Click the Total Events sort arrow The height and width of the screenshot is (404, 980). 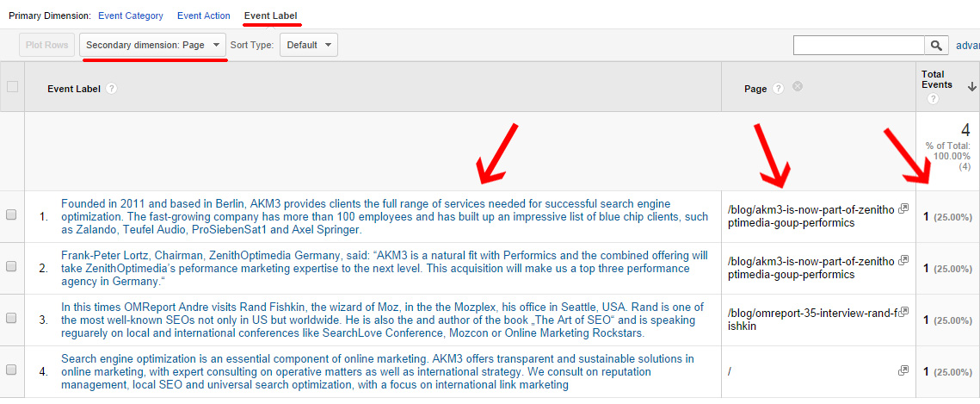click(x=972, y=86)
